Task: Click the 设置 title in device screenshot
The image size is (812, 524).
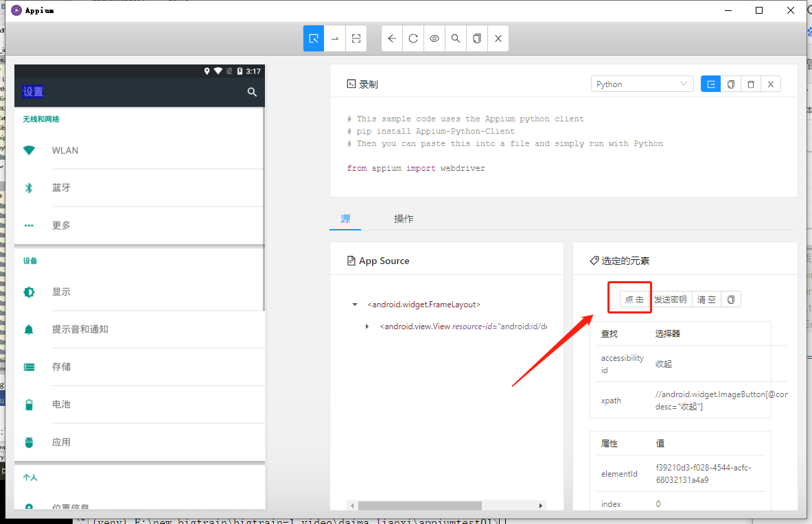Action: pos(33,91)
